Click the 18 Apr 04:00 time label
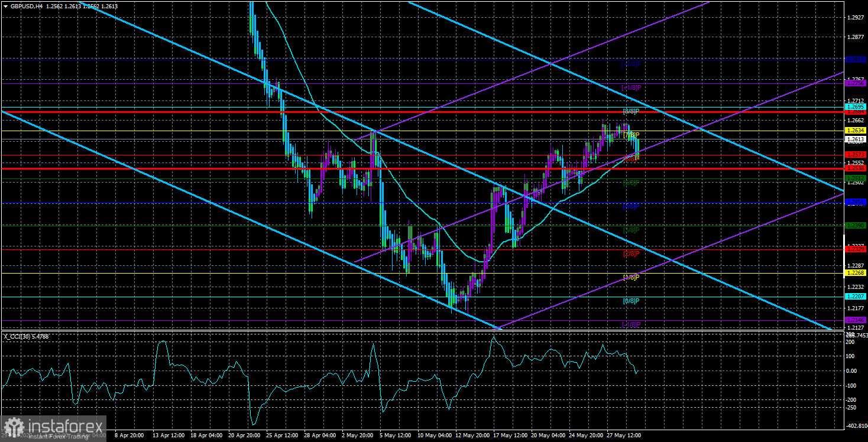This screenshot has width=868, height=442. coord(205,435)
